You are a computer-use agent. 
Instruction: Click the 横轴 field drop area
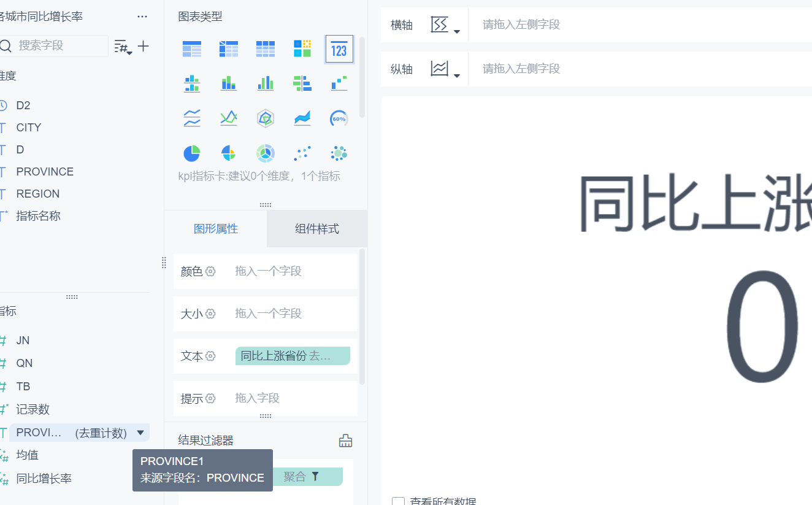(x=640, y=25)
